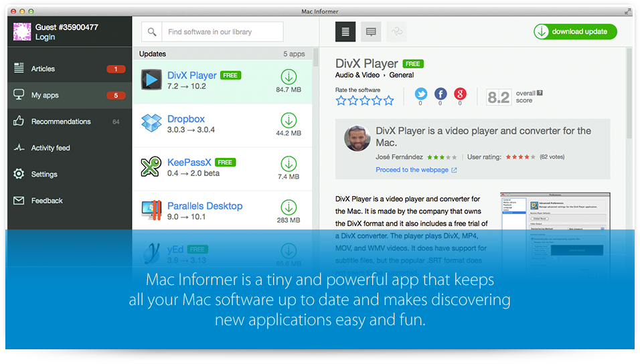Go to the Activity feed
The width and height of the screenshot is (640, 364).
click(50, 148)
